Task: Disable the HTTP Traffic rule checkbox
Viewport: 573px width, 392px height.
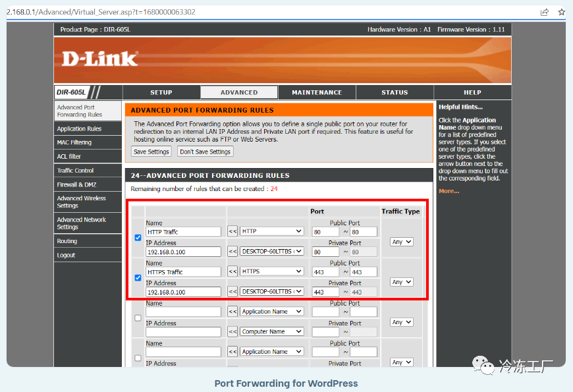Action: coord(138,238)
